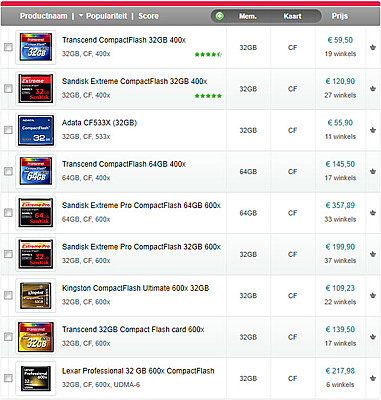Tick checkbox for Sandisk Extreme CompactFlash 32GB 400x
381x400 pixels.
point(8,89)
